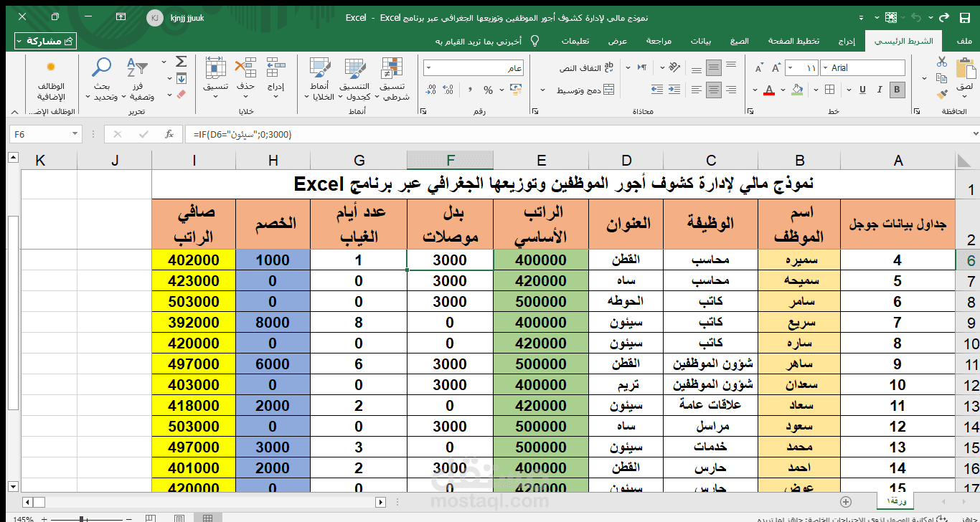Open the Fill Down dropdown arrow
The height and width of the screenshot is (522, 980).
pos(169,78)
